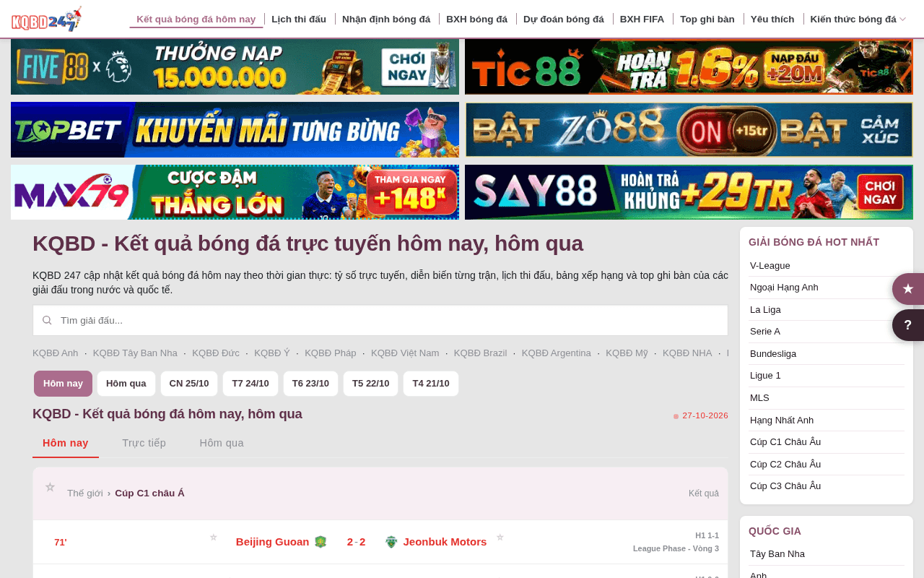The width and height of the screenshot is (924, 578).
Task: Favorite the Cúp C1 châu Á league star
Action: pos(50,487)
